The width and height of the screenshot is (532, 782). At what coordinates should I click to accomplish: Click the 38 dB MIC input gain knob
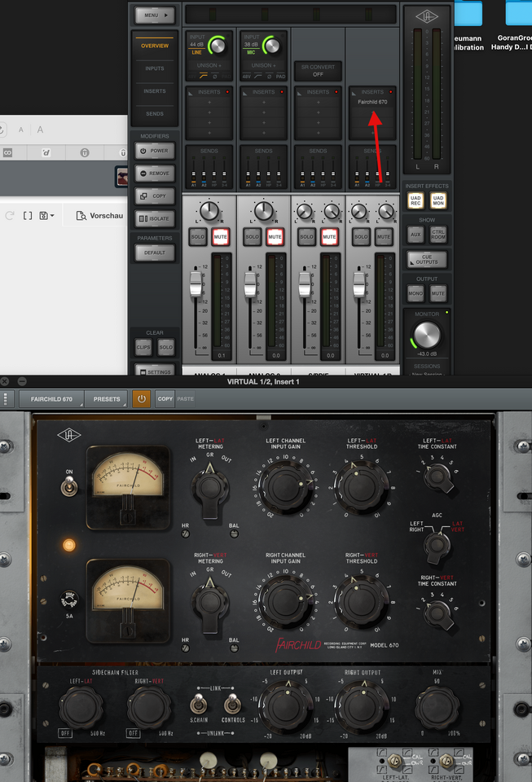(x=272, y=46)
